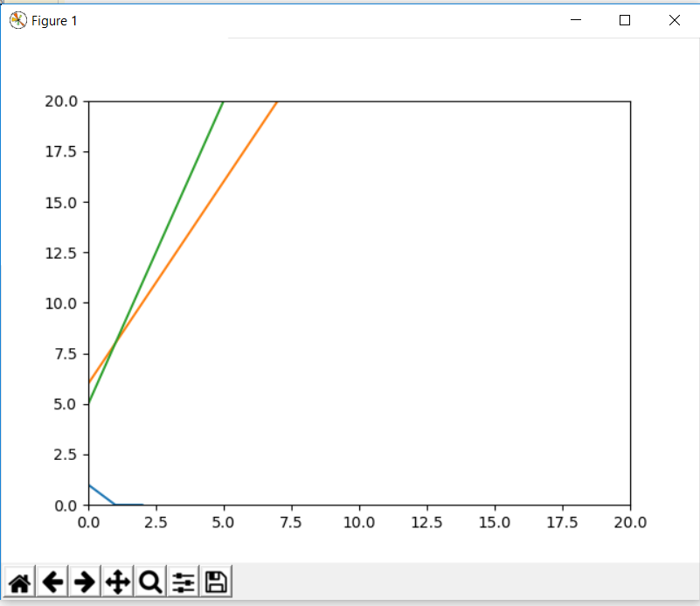This screenshot has height=606, width=700.
Task: Click the matplotlib Figure 1 window icon
Action: click(x=17, y=20)
